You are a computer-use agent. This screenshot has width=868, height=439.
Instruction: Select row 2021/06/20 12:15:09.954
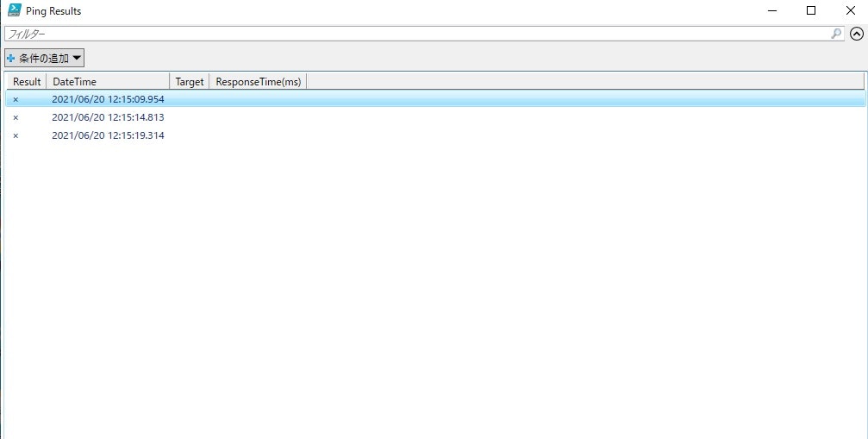435,100
